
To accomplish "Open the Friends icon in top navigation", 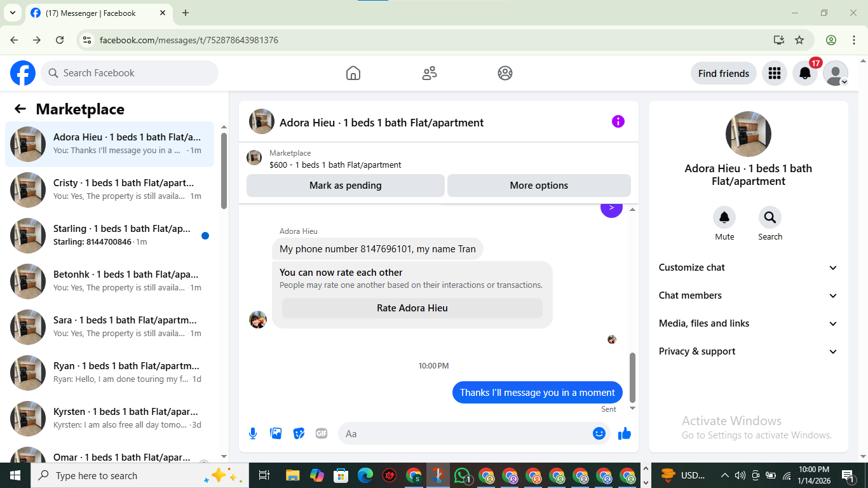I will click(x=430, y=73).
